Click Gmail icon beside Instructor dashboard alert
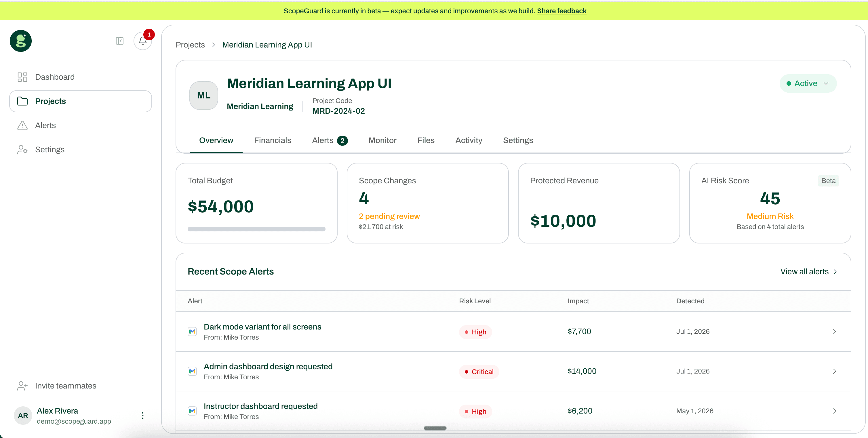Viewport: 868px width, 438px height. click(192, 411)
